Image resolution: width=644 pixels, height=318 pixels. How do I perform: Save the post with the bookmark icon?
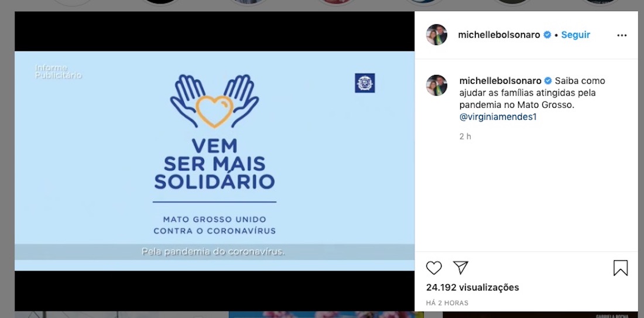point(621,268)
